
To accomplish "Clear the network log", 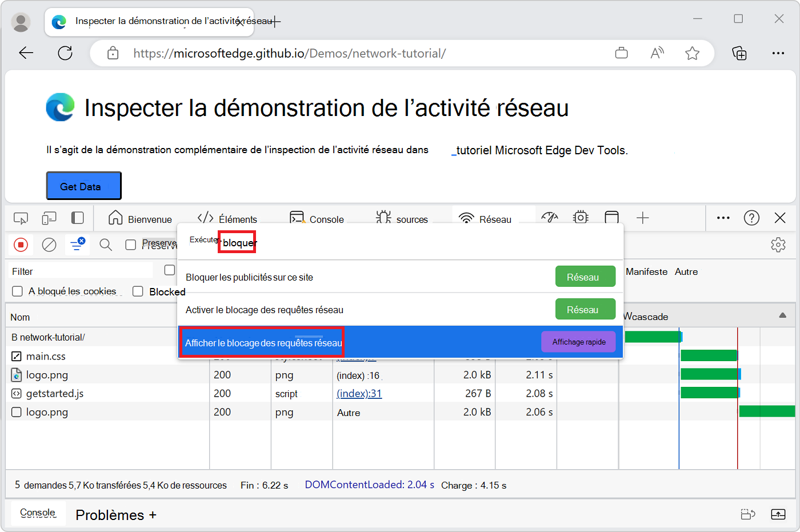I will 49,245.
